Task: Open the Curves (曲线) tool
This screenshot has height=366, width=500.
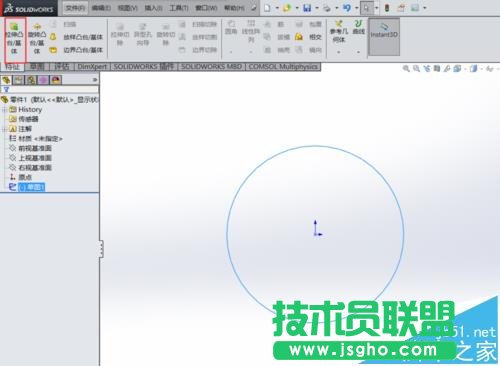Action: click(358, 28)
